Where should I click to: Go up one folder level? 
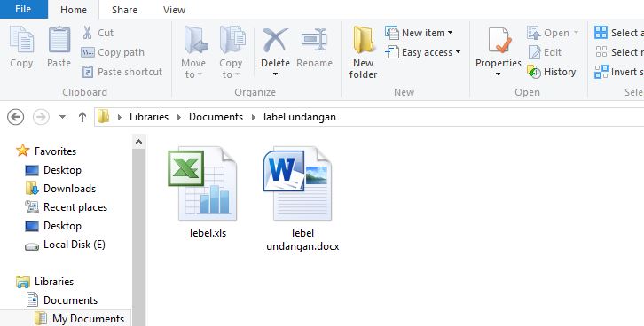[x=82, y=117]
